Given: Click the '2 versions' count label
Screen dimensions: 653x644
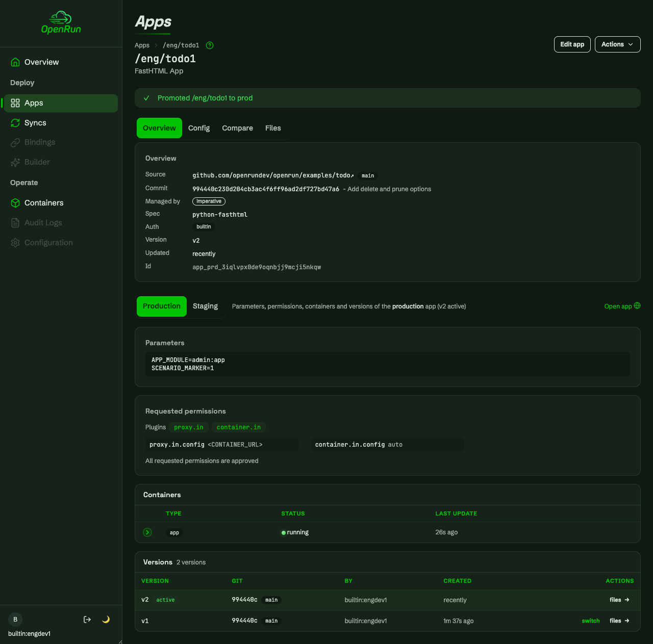Looking at the screenshot, I should [191, 562].
